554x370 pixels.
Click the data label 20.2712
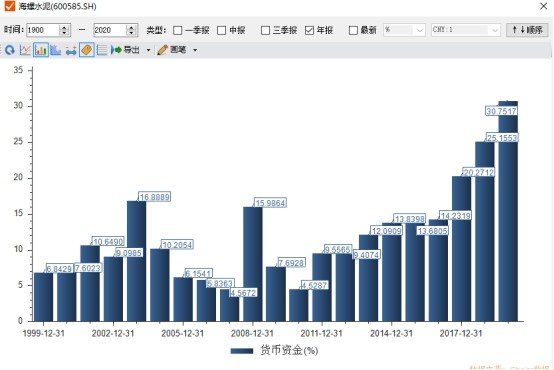click(478, 172)
